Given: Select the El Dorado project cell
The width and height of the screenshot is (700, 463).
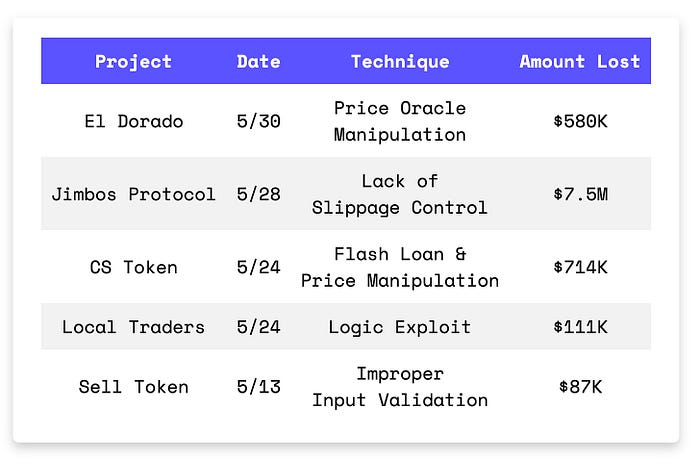Looking at the screenshot, I should (133, 121).
